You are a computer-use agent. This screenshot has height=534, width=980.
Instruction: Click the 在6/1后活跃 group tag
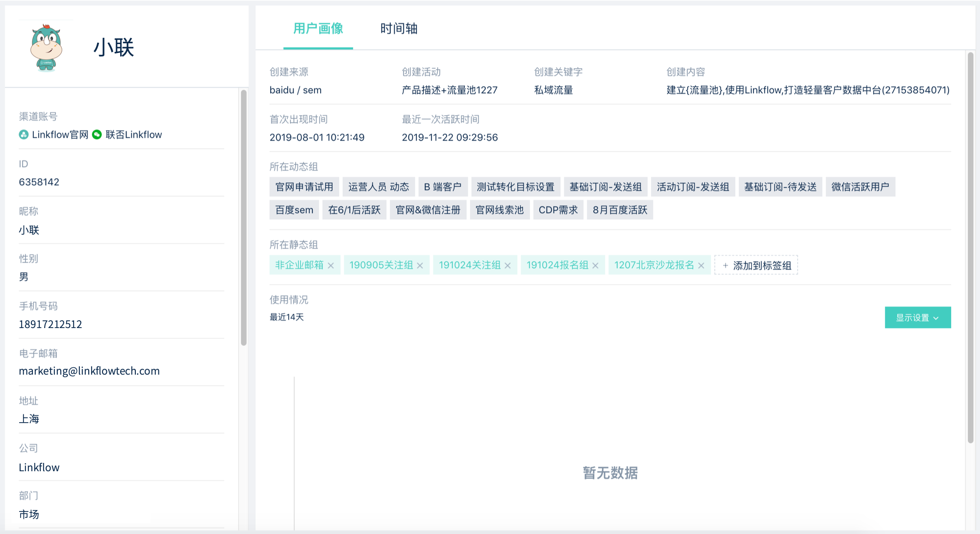point(354,210)
